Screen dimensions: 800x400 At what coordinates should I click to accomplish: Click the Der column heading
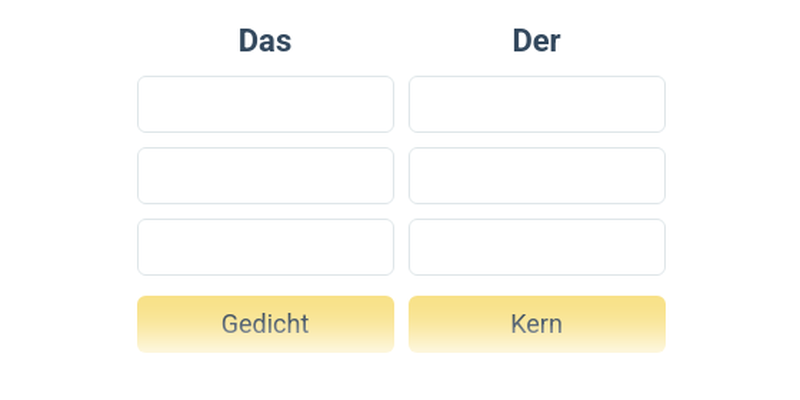coord(536,41)
